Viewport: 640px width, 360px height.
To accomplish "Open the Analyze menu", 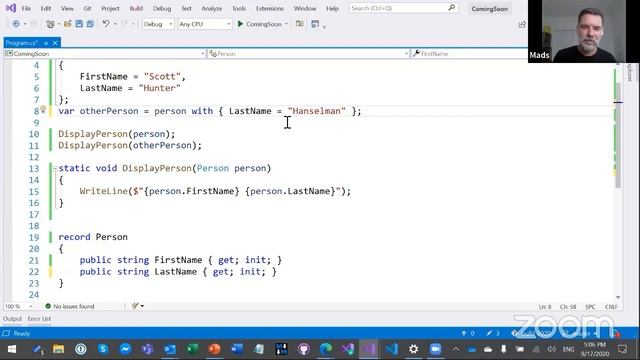I will pyautogui.click(x=212, y=8).
